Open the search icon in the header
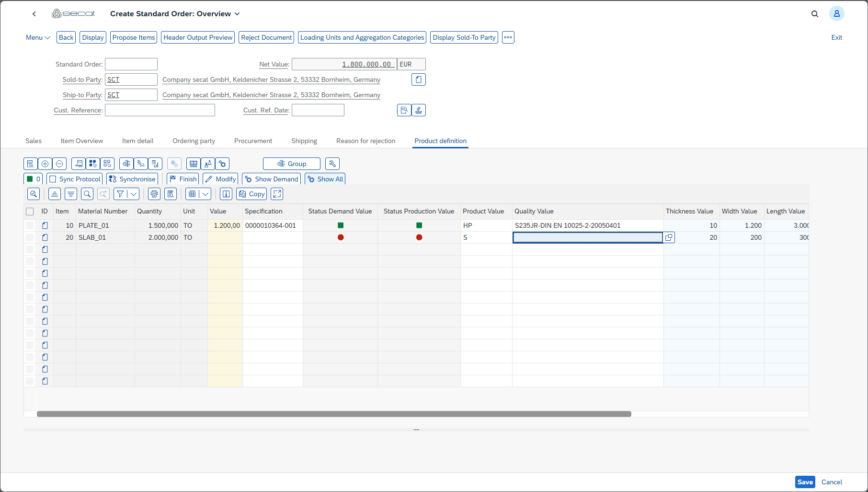This screenshot has width=868, height=492. tap(814, 14)
